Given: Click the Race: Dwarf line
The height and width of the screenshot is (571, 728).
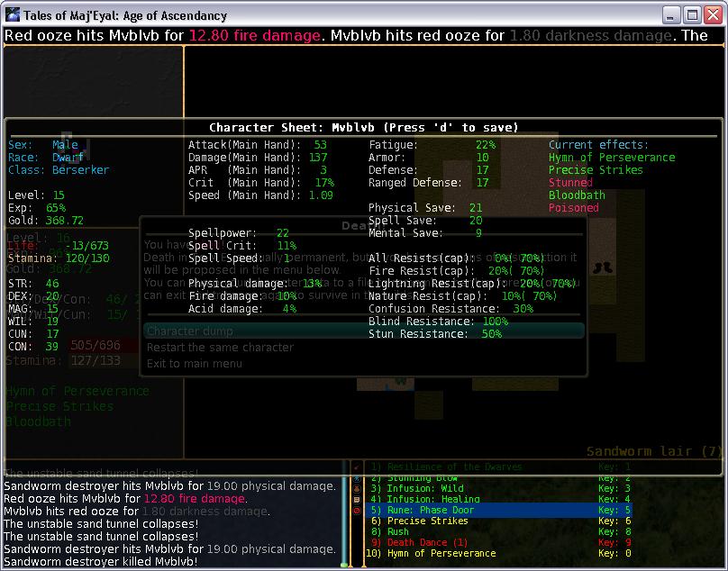Looking at the screenshot, I should tap(45, 158).
